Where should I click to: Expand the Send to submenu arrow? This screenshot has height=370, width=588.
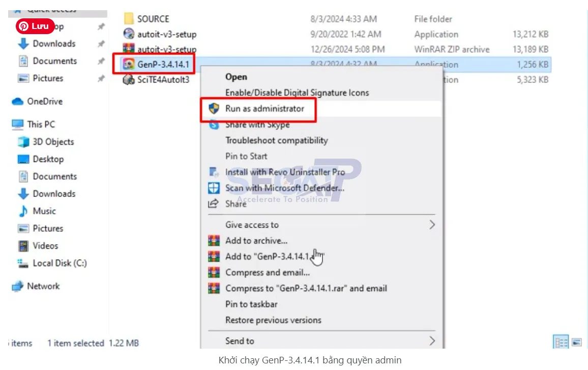(x=432, y=340)
